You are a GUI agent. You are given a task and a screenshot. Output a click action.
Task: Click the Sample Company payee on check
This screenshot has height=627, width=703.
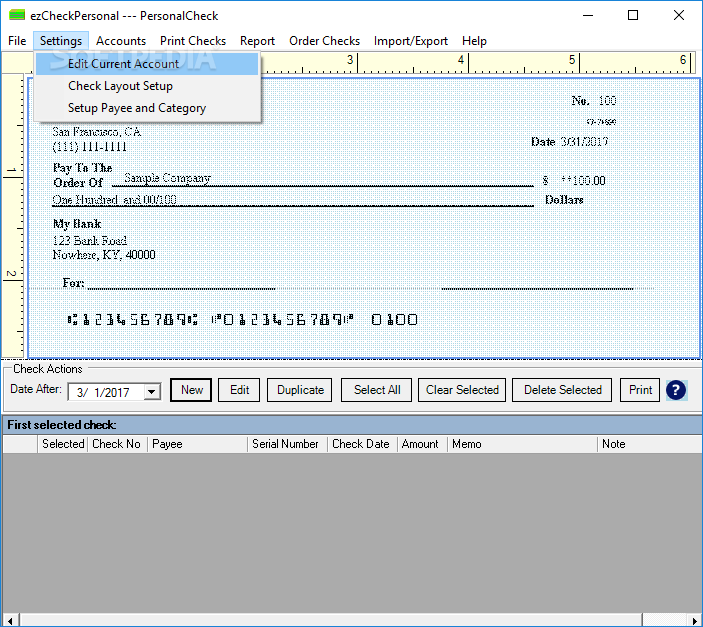pos(167,178)
